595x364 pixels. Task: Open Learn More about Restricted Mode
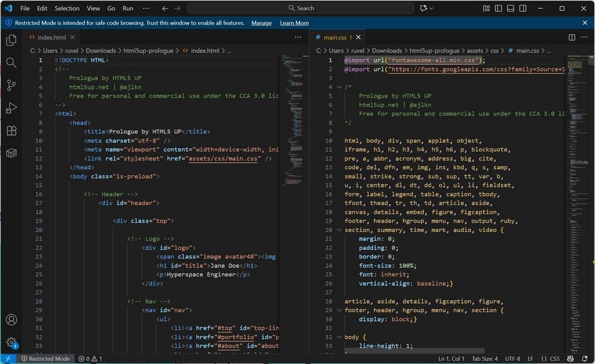[x=294, y=23]
